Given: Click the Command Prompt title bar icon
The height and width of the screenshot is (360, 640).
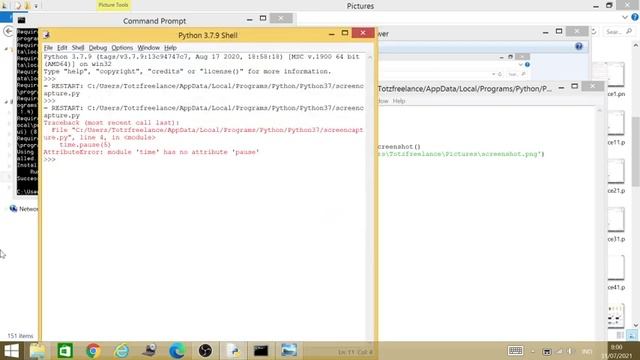Looking at the screenshot, I should [x=21, y=20].
